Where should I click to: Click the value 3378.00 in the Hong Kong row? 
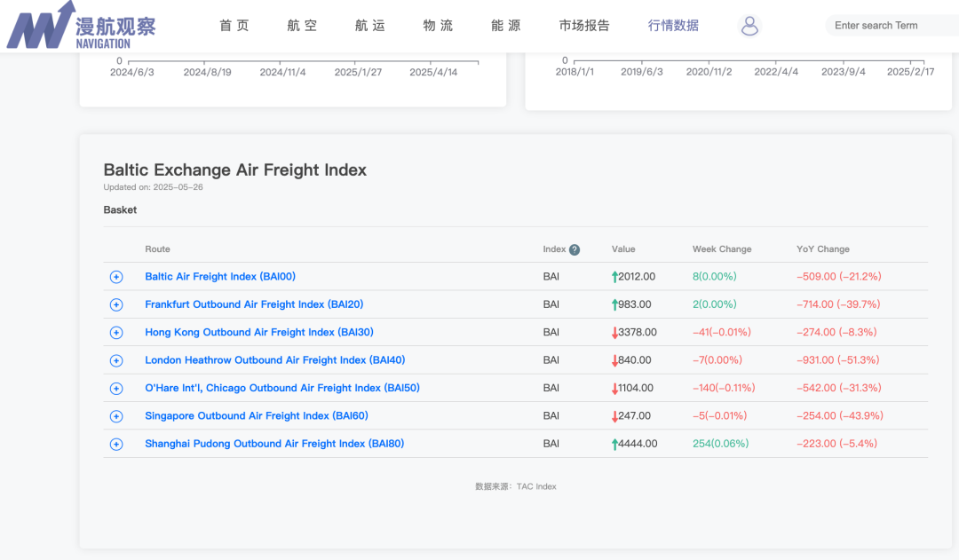[x=638, y=332]
